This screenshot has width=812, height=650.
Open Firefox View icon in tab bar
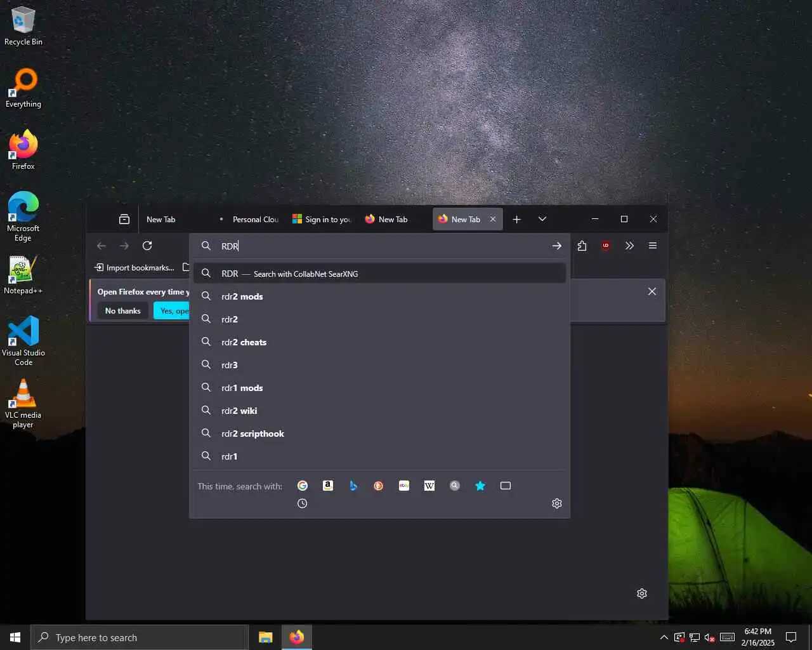[x=124, y=219]
